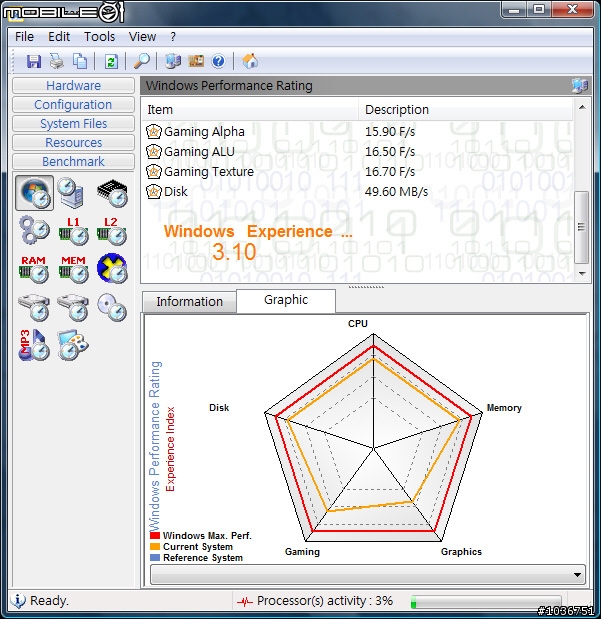Open the gears benchmark icon

[34, 230]
